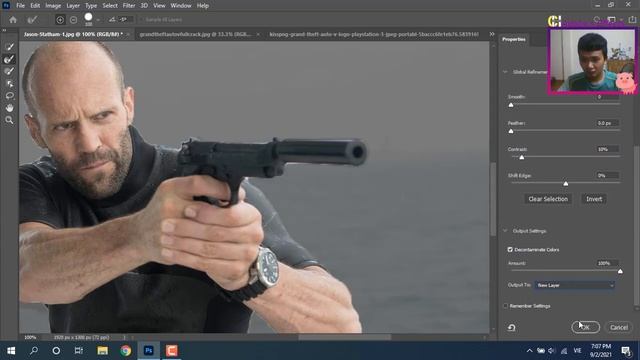Pick the Lasso tool

9,96
